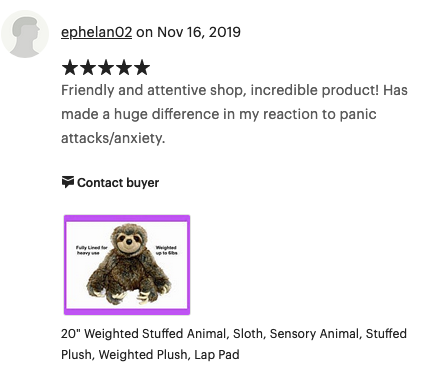Click the reviewer's gray avatar silhouette

coord(25,34)
